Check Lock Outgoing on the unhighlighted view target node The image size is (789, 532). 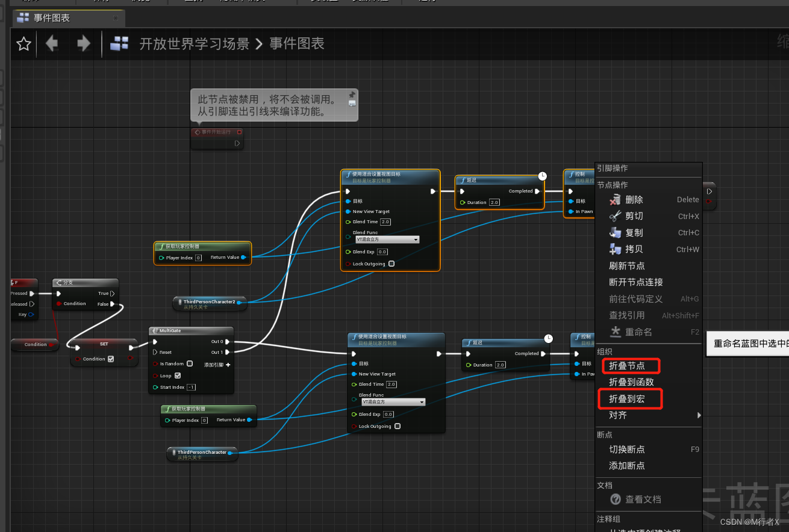click(398, 426)
